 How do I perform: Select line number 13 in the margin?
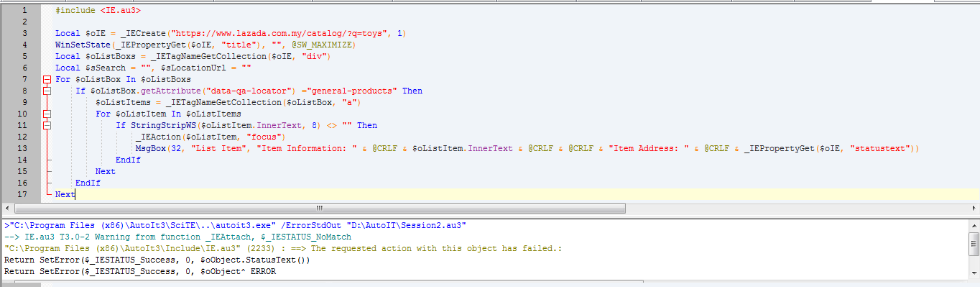23,148
